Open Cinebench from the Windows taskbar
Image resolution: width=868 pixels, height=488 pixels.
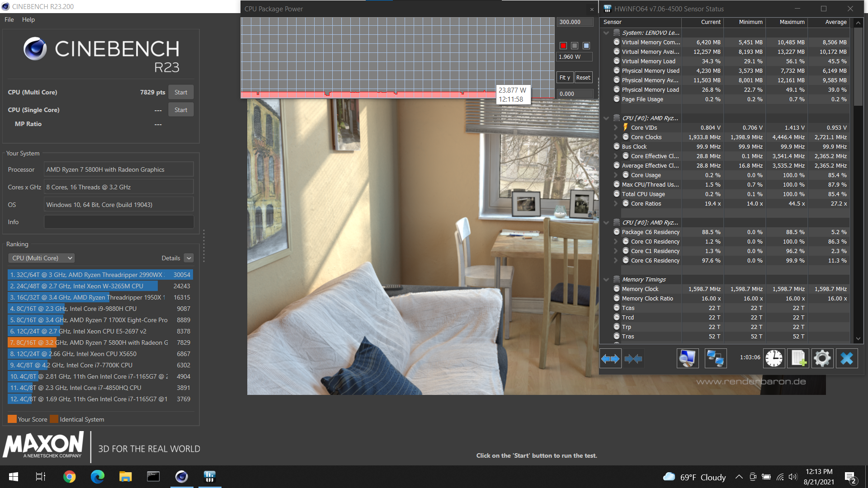(x=181, y=477)
